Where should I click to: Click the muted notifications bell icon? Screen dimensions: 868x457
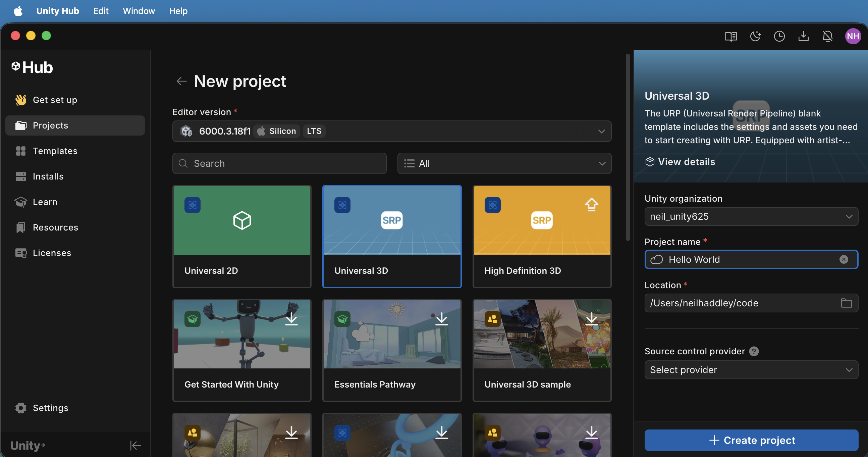pyautogui.click(x=827, y=36)
